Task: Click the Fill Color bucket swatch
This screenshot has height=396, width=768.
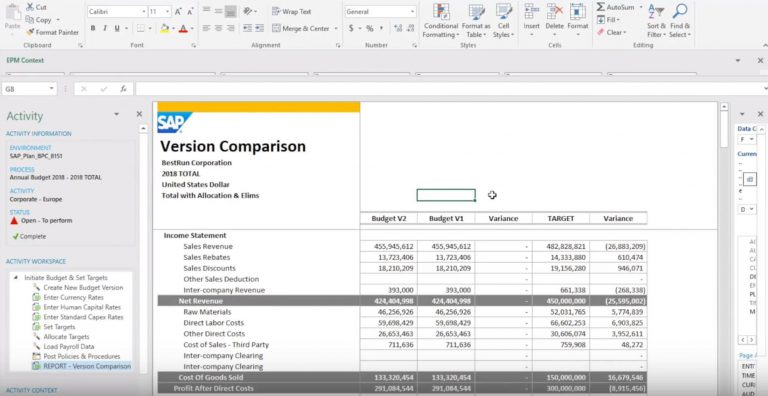Action: click(165, 28)
